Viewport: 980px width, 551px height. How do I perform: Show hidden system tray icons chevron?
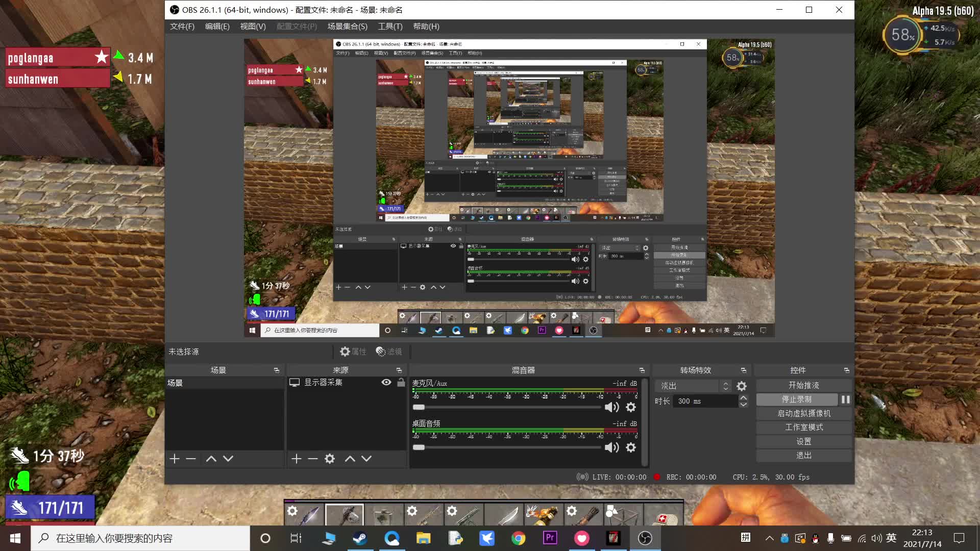click(x=769, y=538)
